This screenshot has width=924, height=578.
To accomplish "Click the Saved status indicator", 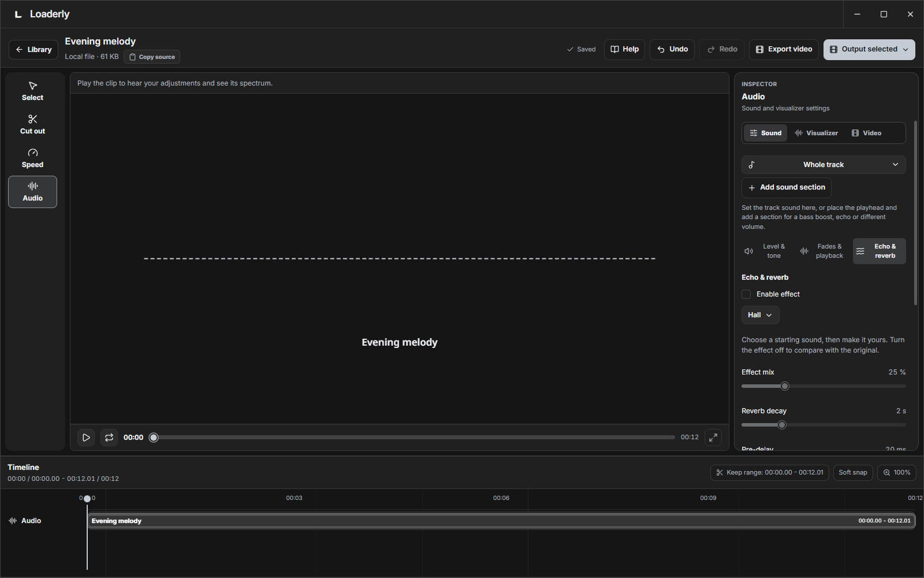I will 581,50.
